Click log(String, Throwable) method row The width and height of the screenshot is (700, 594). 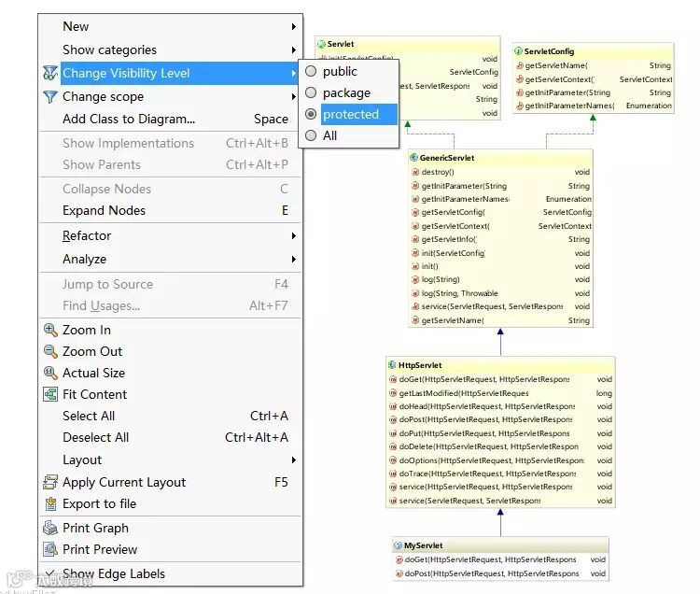pos(500,293)
